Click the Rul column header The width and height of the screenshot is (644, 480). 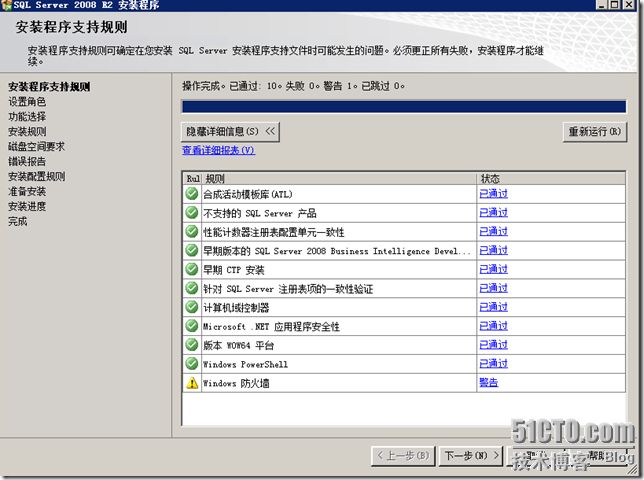click(192, 179)
